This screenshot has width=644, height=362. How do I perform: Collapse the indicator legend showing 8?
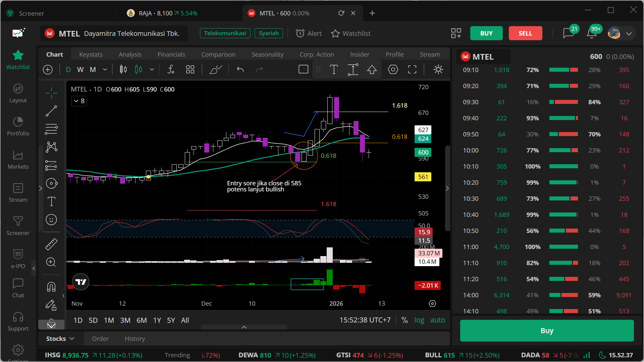click(x=79, y=101)
